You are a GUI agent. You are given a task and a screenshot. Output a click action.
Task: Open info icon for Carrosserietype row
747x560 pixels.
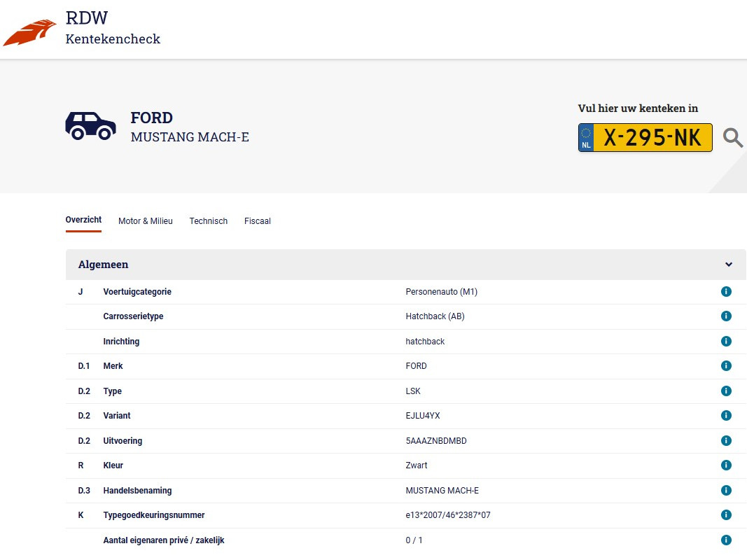tap(726, 316)
